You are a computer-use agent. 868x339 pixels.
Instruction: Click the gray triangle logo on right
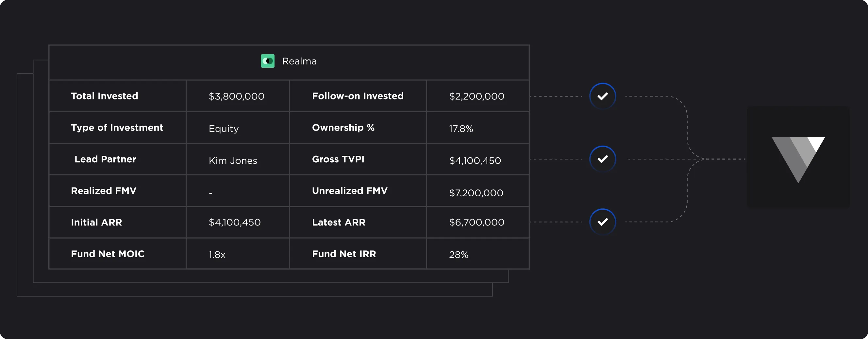798,158
